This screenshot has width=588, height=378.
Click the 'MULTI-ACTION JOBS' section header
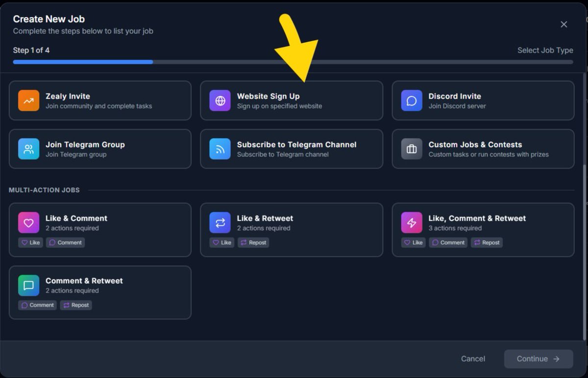tap(44, 190)
